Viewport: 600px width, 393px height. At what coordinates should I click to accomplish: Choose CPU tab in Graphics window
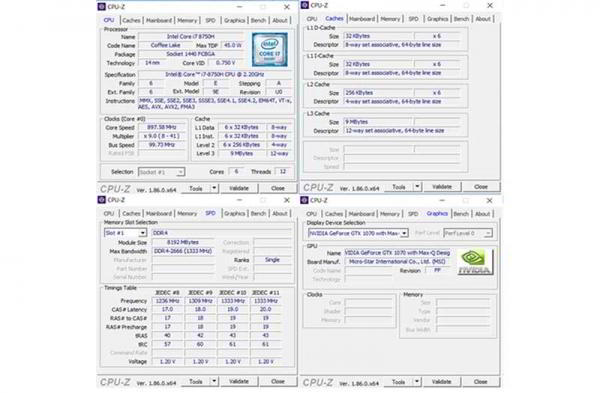tap(312, 214)
